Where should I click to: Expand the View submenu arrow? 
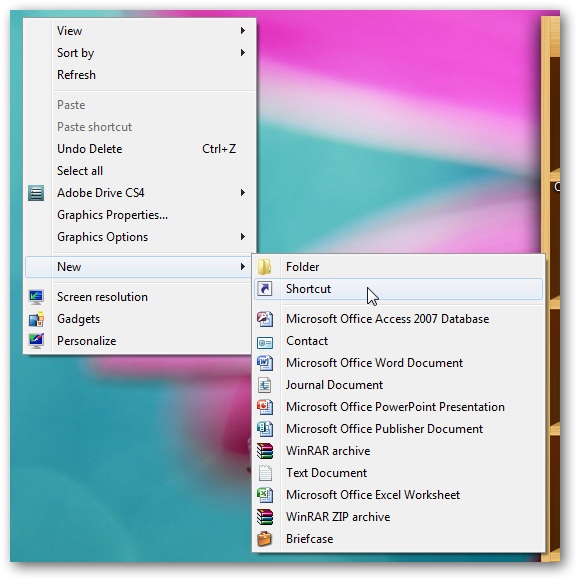pos(243,31)
